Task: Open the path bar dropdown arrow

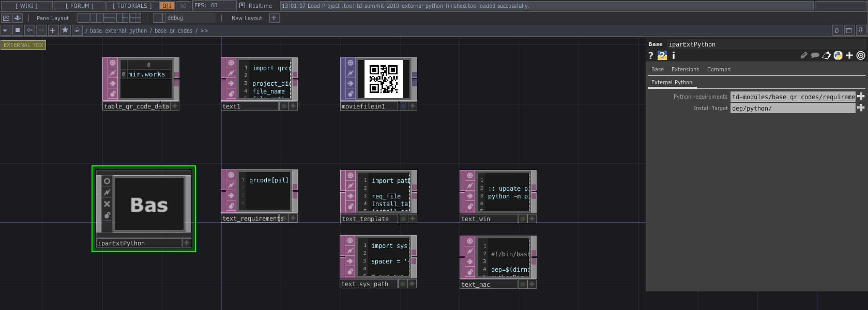Action: click(5, 31)
